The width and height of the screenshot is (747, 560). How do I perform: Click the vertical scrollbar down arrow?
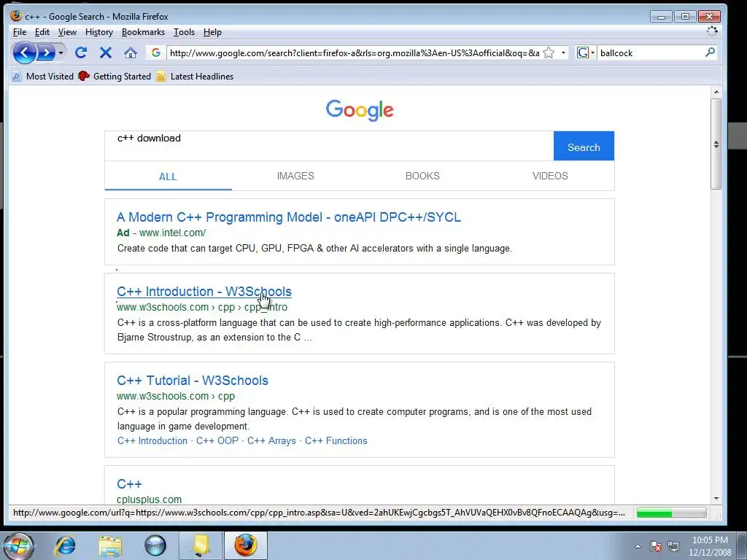[716, 499]
